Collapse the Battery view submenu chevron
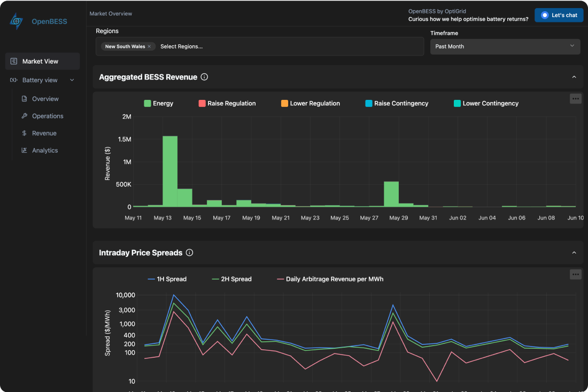The width and height of the screenshot is (588, 392). [x=72, y=80]
